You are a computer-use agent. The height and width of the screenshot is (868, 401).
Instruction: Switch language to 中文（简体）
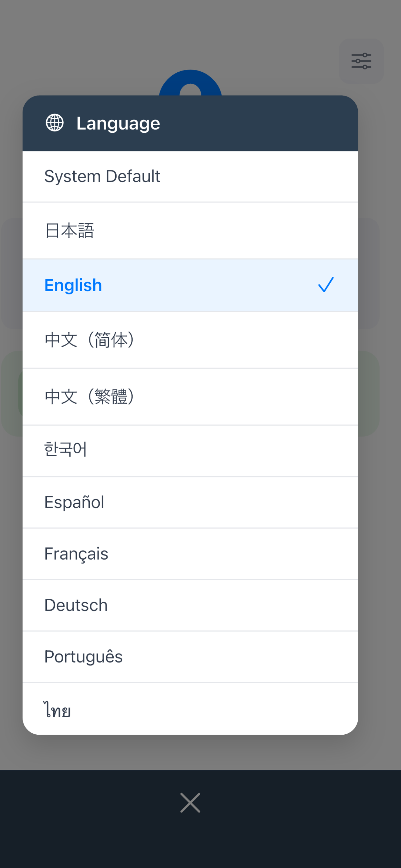tap(89, 340)
